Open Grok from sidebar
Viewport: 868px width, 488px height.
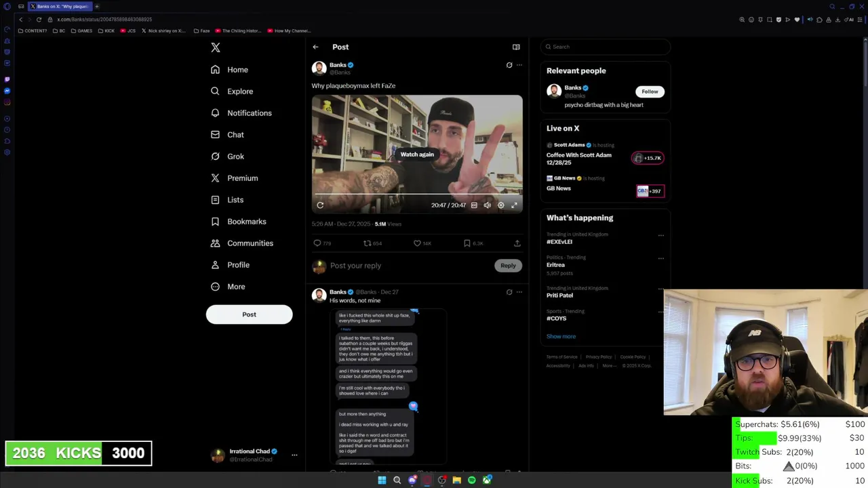(x=227, y=157)
